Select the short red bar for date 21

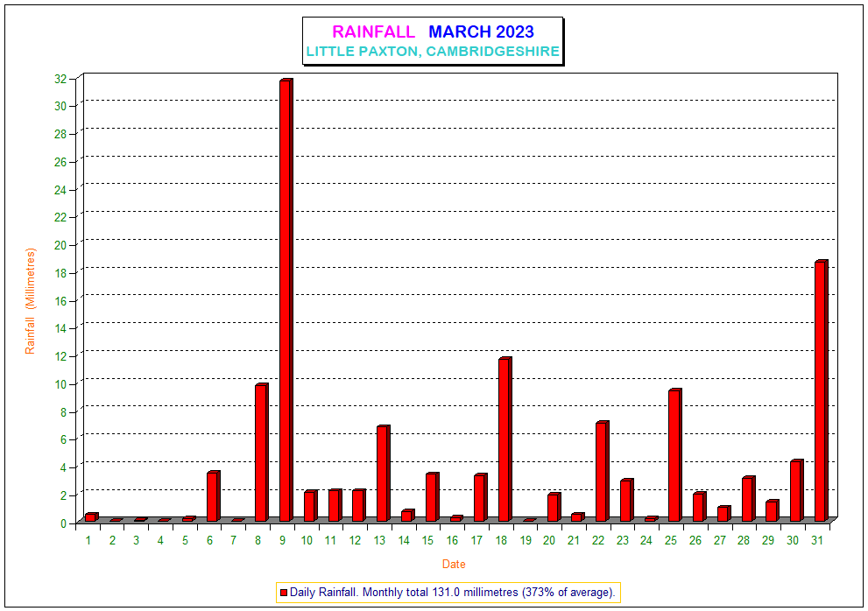pyautogui.click(x=577, y=517)
